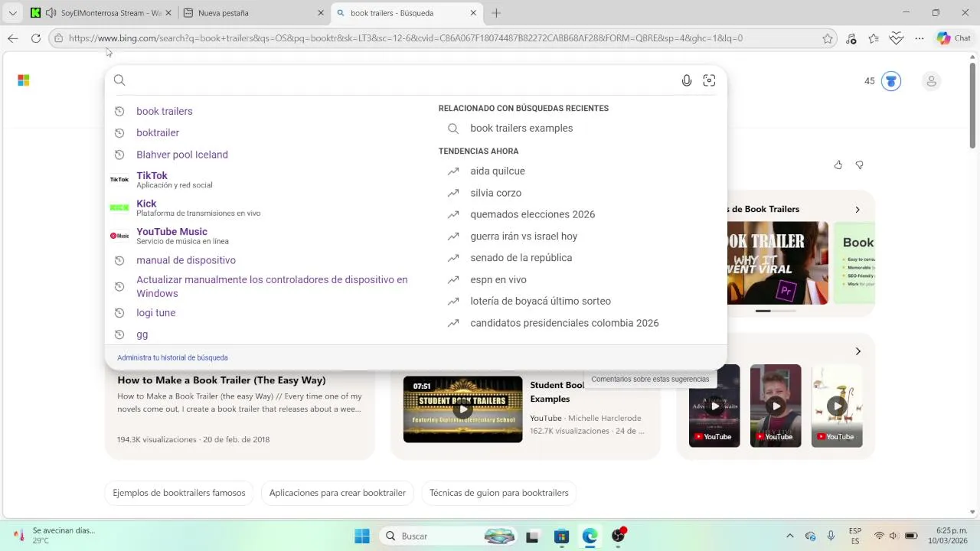Select the 'book trailers - Búsqueda' tab

[407, 13]
